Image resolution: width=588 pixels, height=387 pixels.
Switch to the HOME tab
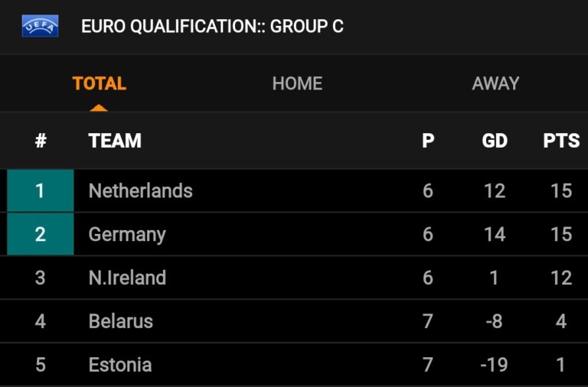[297, 83]
